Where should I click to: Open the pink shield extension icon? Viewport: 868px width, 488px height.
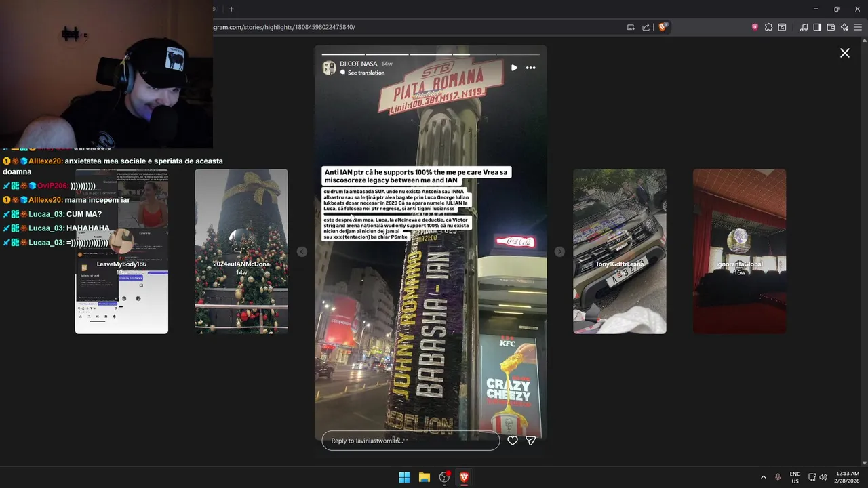coord(755,27)
